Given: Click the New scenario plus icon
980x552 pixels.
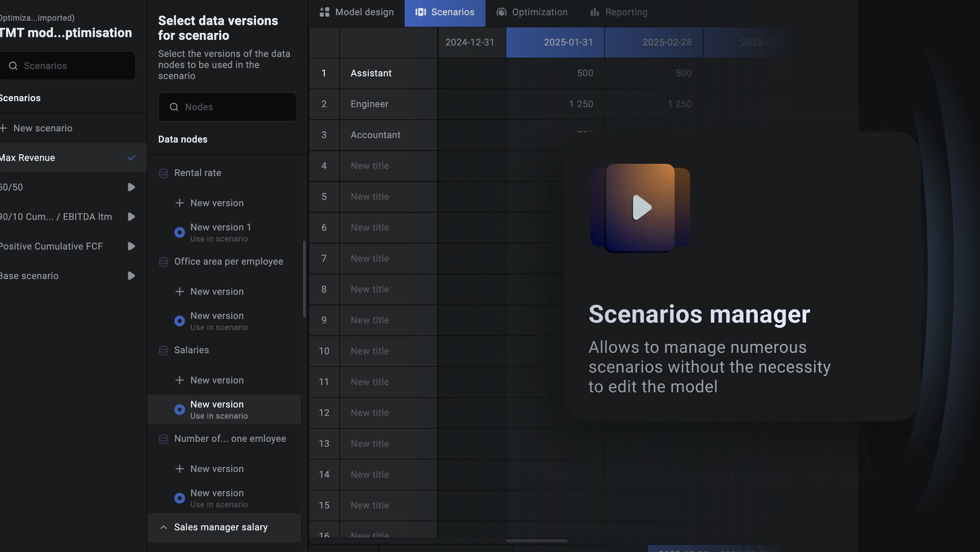Looking at the screenshot, I should click(x=4, y=128).
